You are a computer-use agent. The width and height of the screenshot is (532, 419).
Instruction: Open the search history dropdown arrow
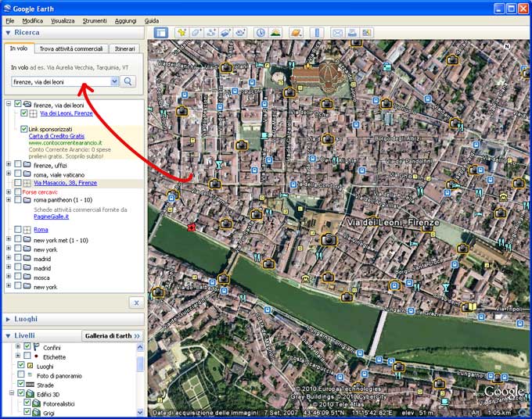tap(114, 81)
